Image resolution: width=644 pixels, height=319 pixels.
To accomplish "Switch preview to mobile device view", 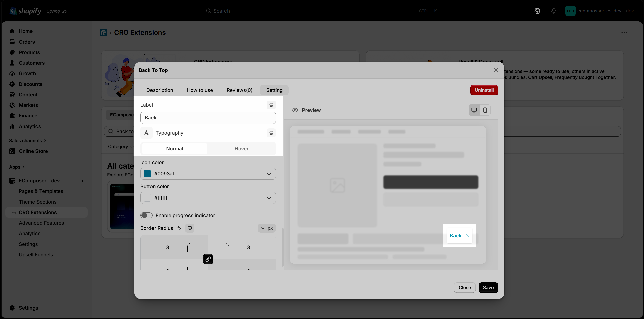I will 485,110.
